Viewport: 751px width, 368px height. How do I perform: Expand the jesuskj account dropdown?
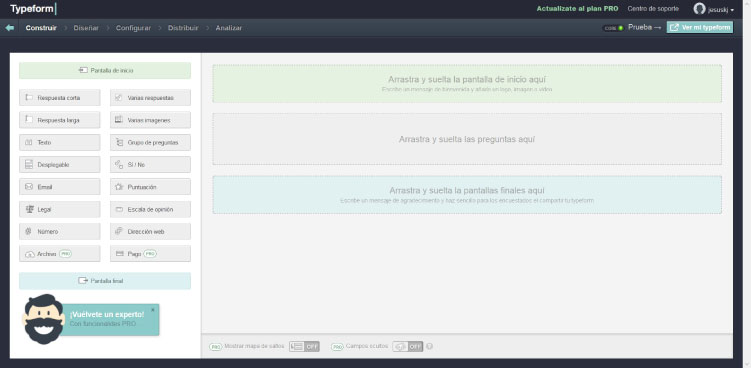(721, 10)
